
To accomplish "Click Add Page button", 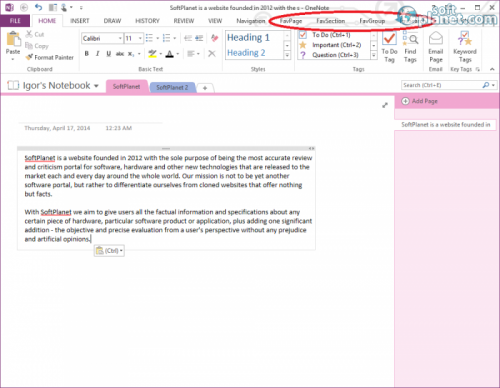I will 420,101.
